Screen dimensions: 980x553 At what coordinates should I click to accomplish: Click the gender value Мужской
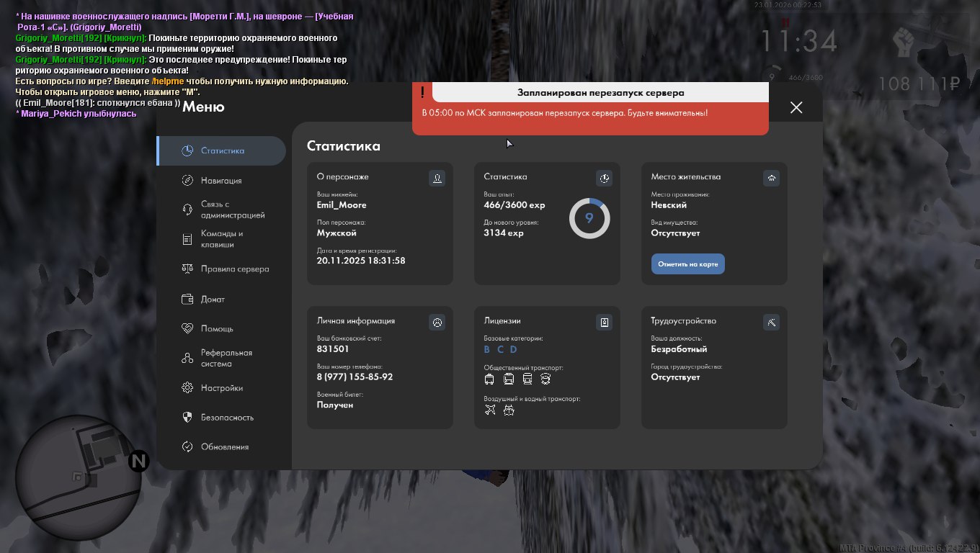tap(337, 233)
